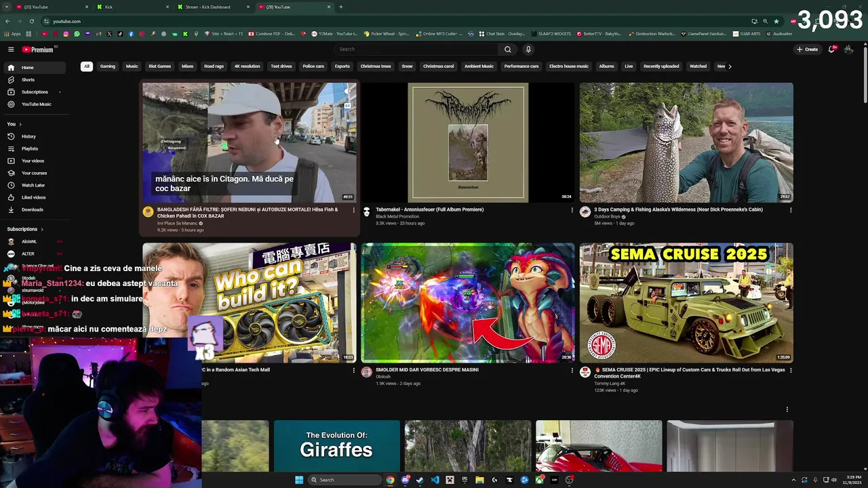
Task: Open Your courses in the sidebar
Action: (33, 174)
